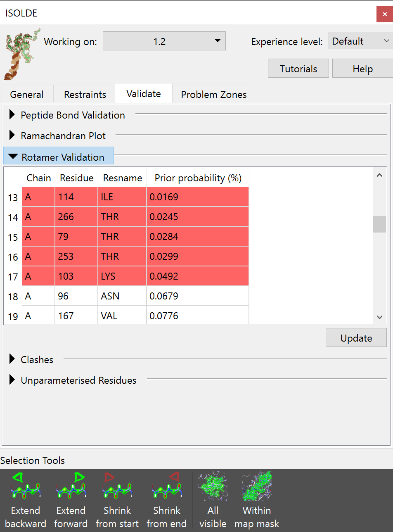Open the Working on model dropdown
The width and height of the screenshot is (393, 532).
[x=164, y=41]
